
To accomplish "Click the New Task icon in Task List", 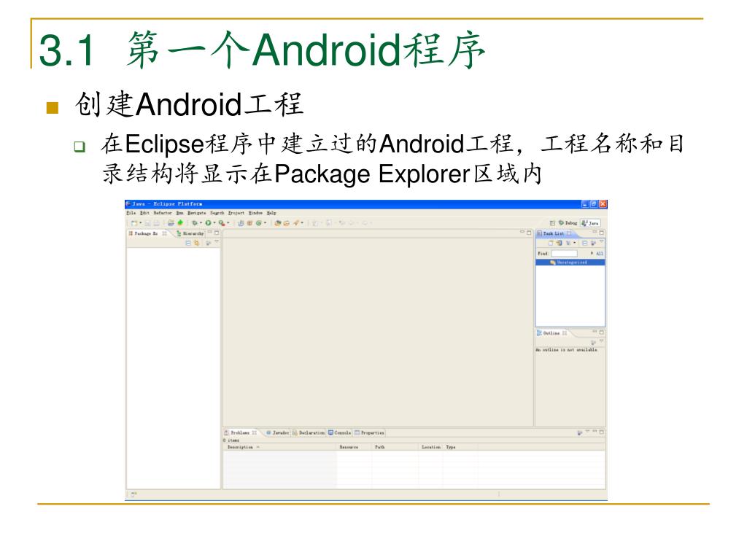I will click(x=551, y=243).
